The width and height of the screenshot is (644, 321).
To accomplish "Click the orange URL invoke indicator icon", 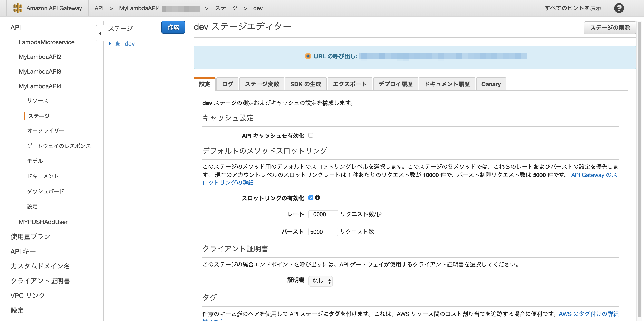I will pyautogui.click(x=308, y=56).
